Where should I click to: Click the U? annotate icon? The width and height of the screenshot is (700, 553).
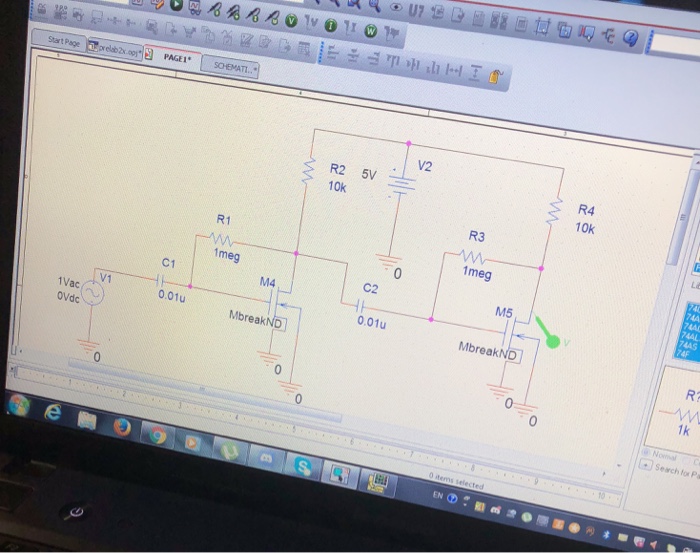coord(416,11)
